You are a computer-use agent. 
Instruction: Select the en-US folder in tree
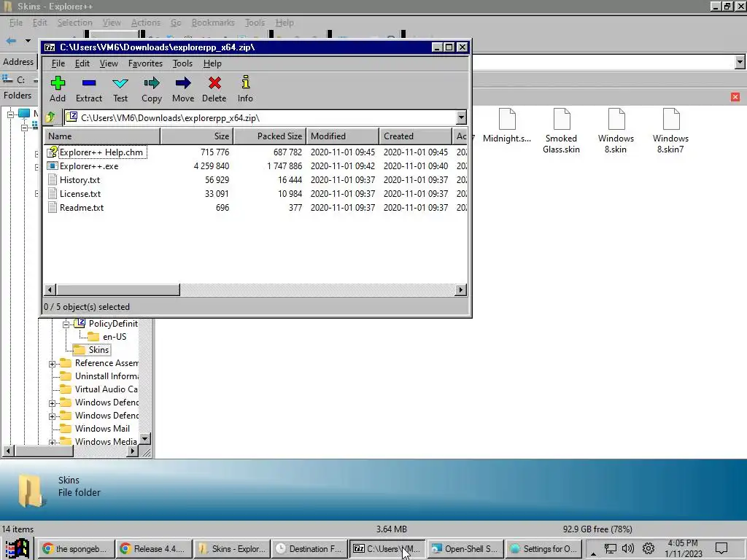[108, 337]
